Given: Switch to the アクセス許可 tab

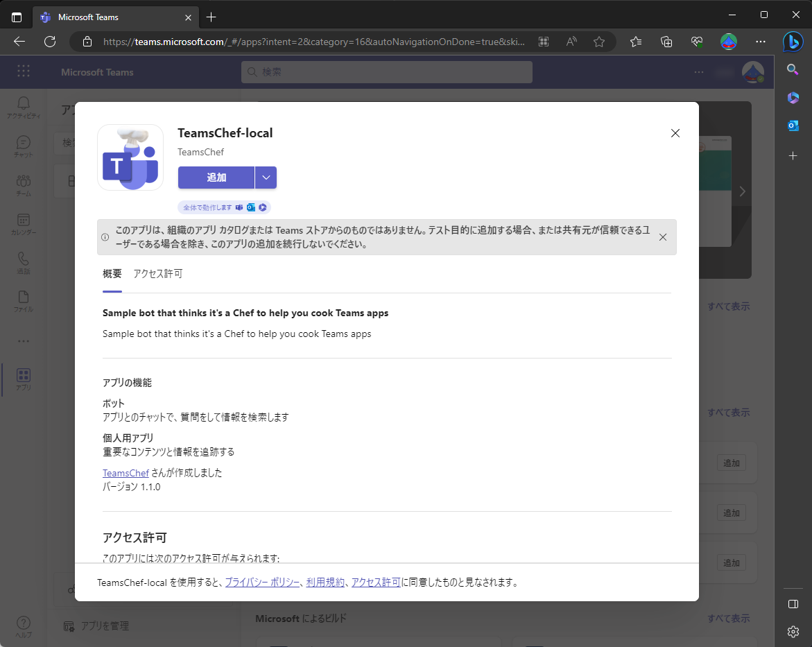Looking at the screenshot, I should (x=157, y=274).
